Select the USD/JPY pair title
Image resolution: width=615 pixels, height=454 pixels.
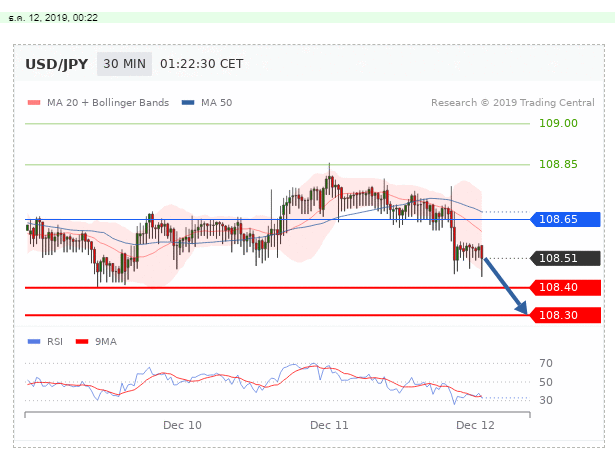[56, 64]
